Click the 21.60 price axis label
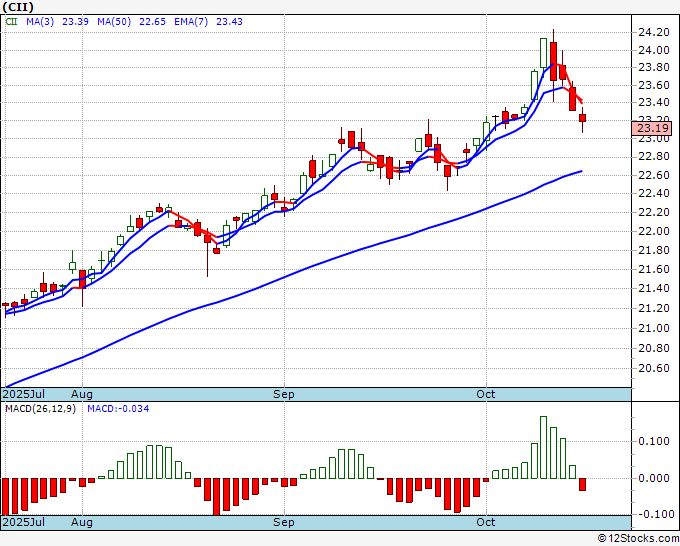 pyautogui.click(x=654, y=269)
